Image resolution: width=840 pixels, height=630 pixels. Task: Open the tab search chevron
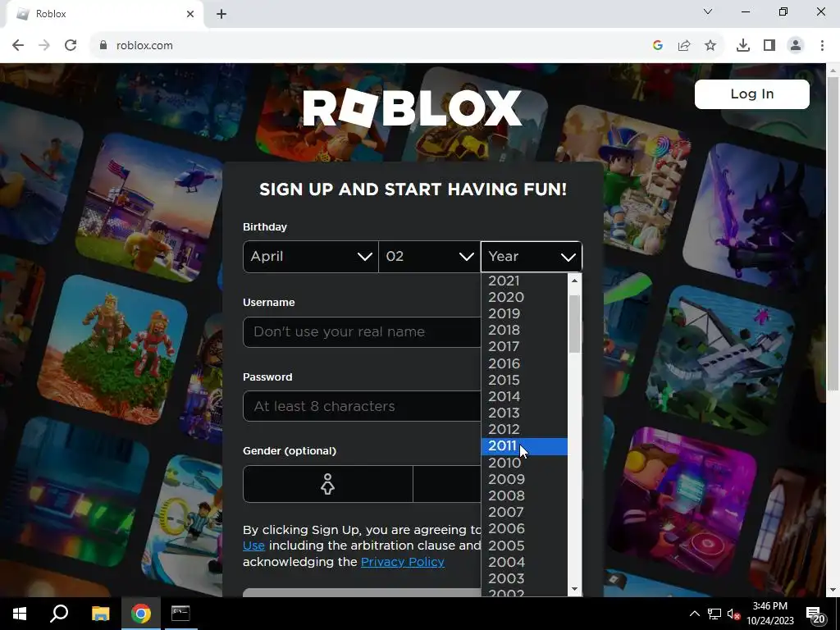tap(708, 11)
